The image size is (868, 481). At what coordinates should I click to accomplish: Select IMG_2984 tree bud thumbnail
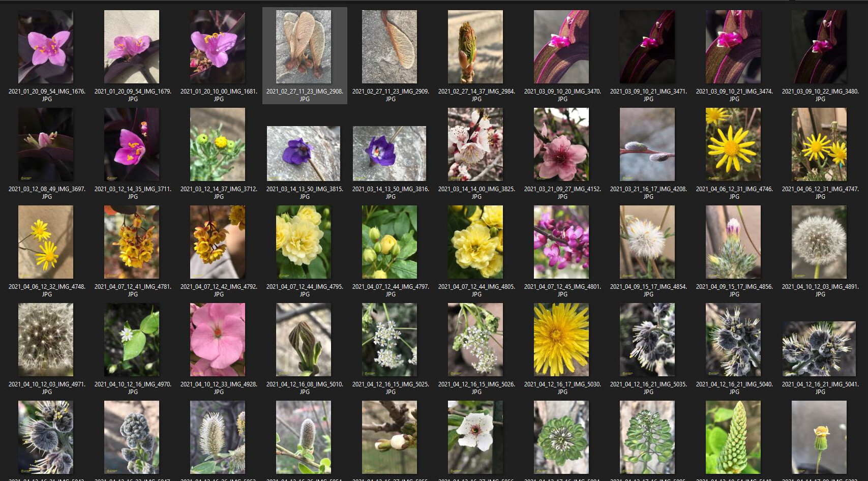click(x=475, y=46)
